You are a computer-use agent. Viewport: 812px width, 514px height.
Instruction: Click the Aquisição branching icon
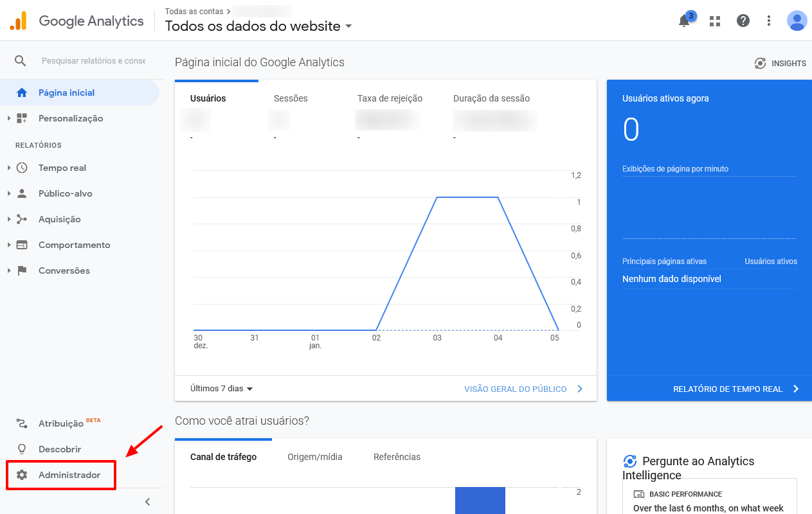[22, 219]
